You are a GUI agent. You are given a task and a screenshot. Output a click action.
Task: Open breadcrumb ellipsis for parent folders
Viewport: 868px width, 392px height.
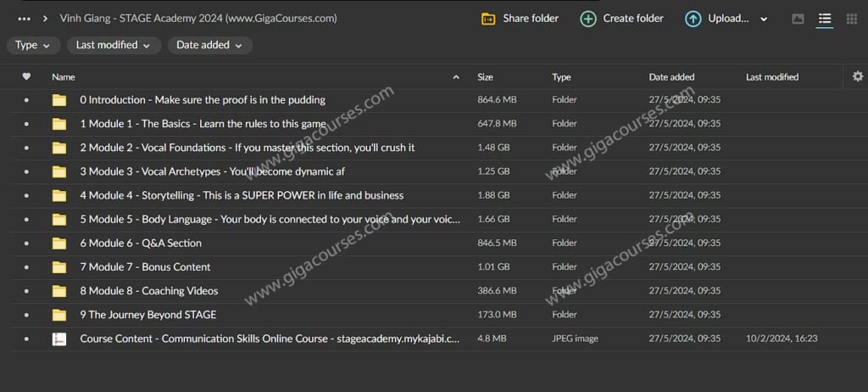24,18
